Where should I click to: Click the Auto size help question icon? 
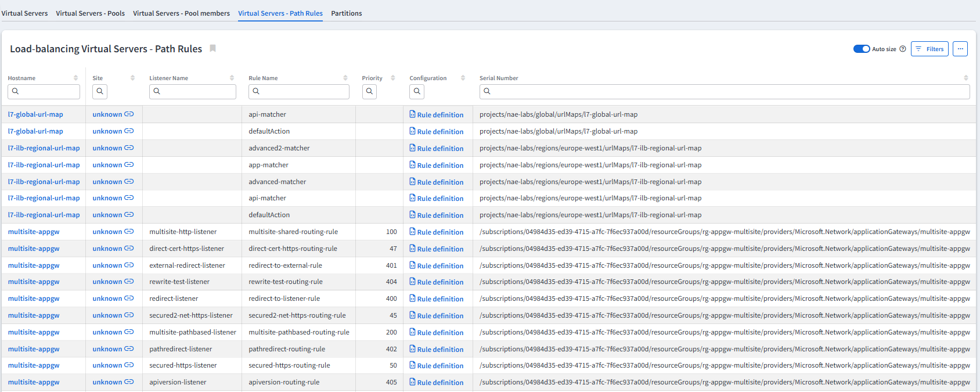click(x=903, y=49)
